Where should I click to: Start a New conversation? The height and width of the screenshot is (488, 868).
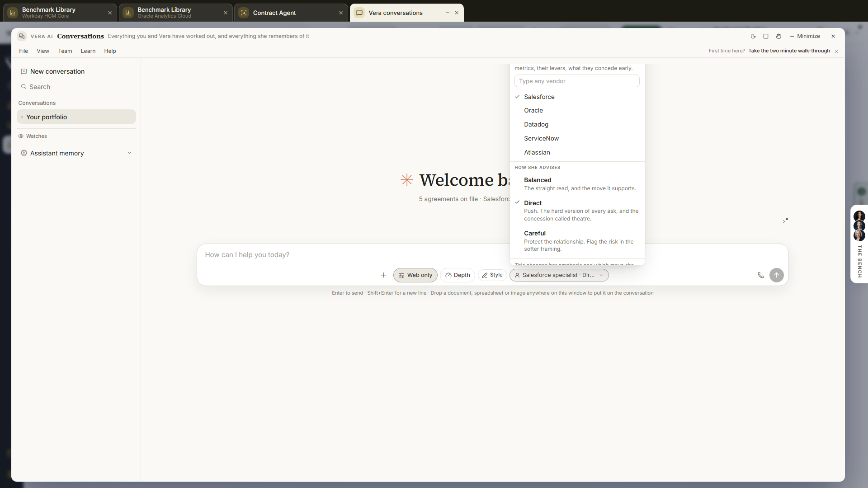pos(76,71)
